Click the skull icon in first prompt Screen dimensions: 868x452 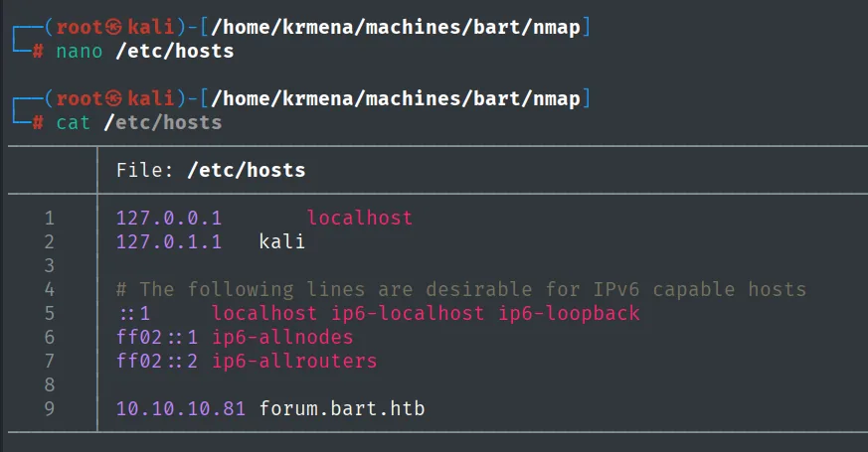pyautogui.click(x=113, y=27)
